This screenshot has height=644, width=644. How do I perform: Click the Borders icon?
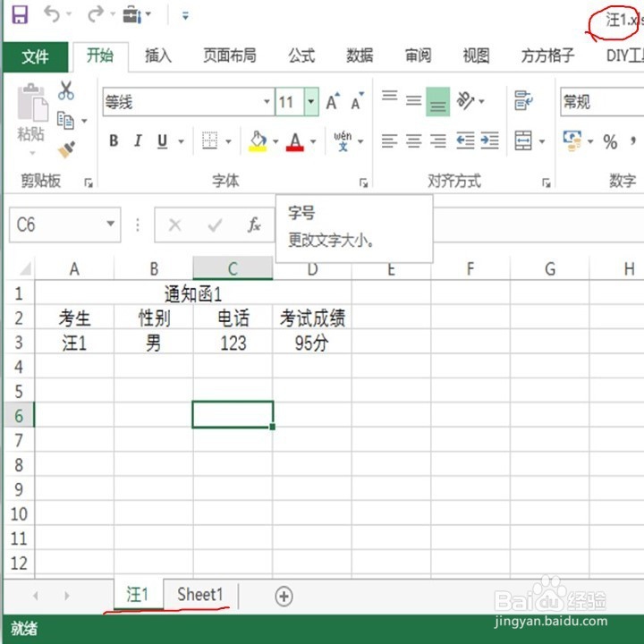click(210, 141)
